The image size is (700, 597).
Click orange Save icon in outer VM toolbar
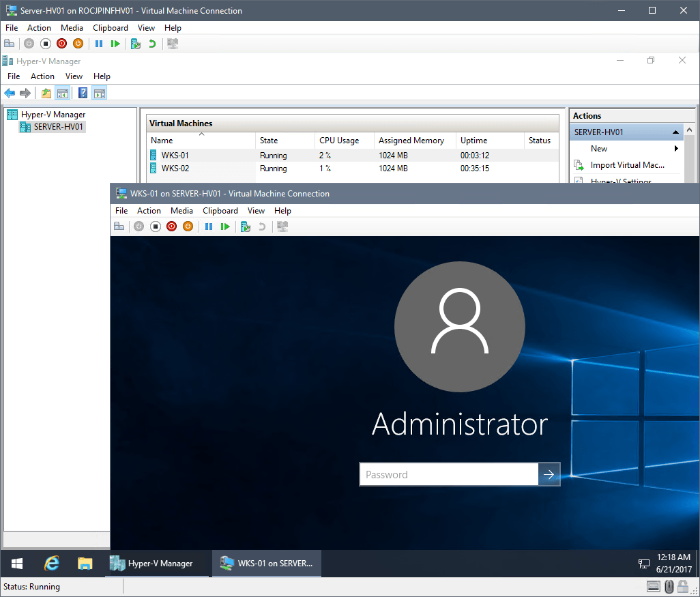tap(78, 44)
